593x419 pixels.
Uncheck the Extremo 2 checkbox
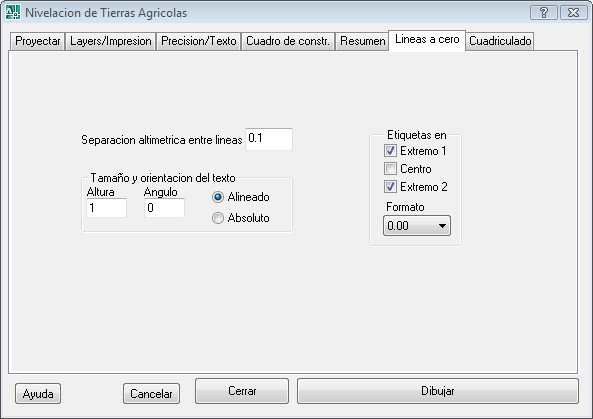[x=390, y=187]
